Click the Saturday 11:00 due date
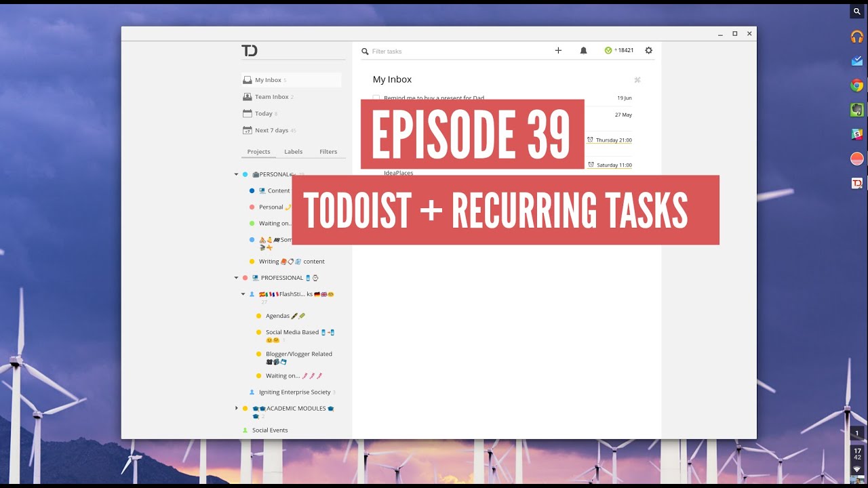The width and height of the screenshot is (868, 488). [614, 165]
